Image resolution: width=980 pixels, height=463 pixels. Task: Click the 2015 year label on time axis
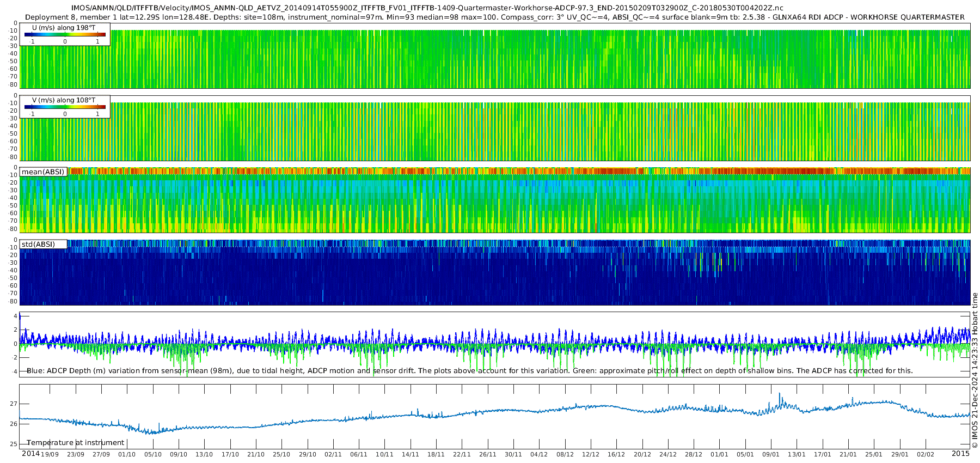960,454
